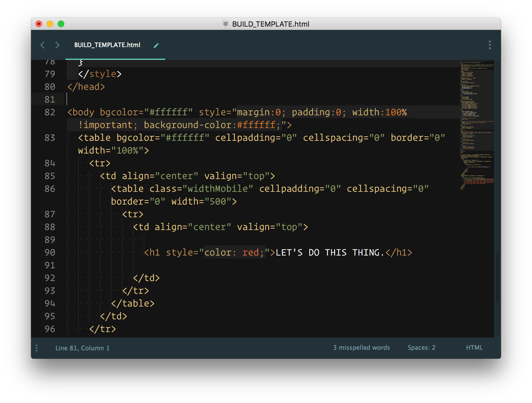The width and height of the screenshot is (532, 403).
Task: Click the red color value in h1 style
Action: 250,252
